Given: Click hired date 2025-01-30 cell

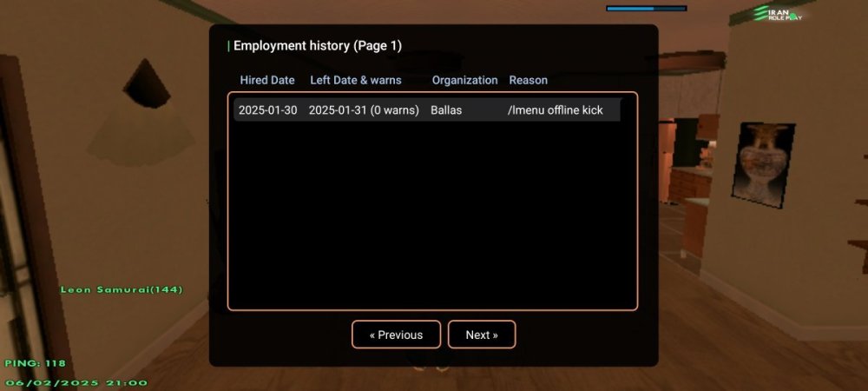Looking at the screenshot, I should 268,110.
